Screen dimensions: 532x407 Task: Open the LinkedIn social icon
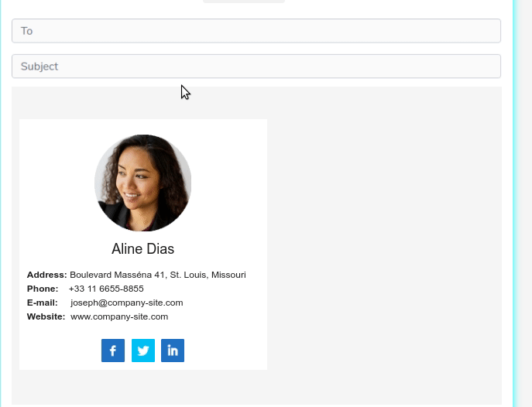click(173, 351)
